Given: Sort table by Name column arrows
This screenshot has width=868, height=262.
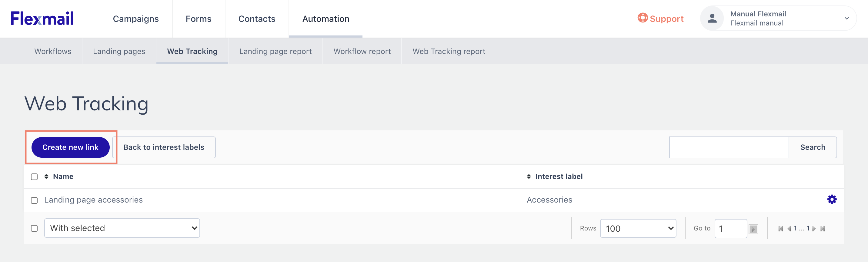Looking at the screenshot, I should (46, 176).
